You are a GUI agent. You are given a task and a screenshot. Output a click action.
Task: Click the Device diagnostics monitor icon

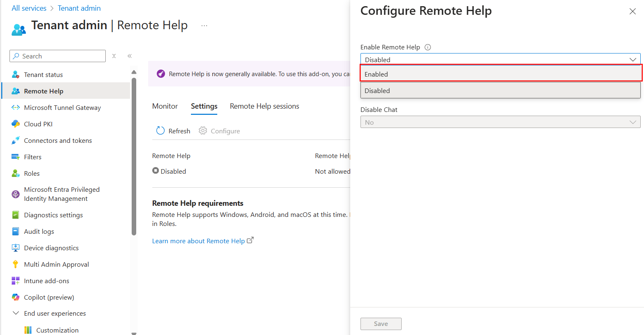point(16,248)
